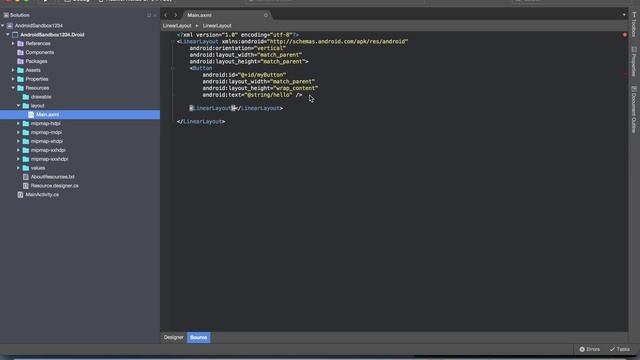Select the Properties folder label in the tree
Image resolution: width=640 pixels, height=360 pixels.
point(37,79)
